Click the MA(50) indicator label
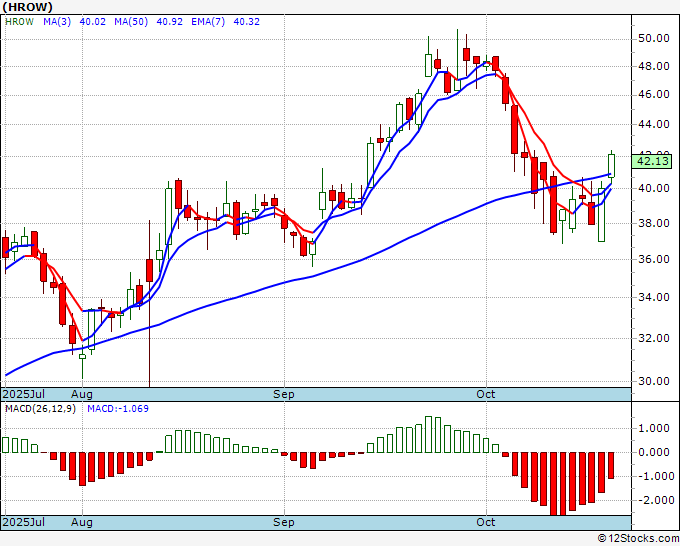 (131, 22)
